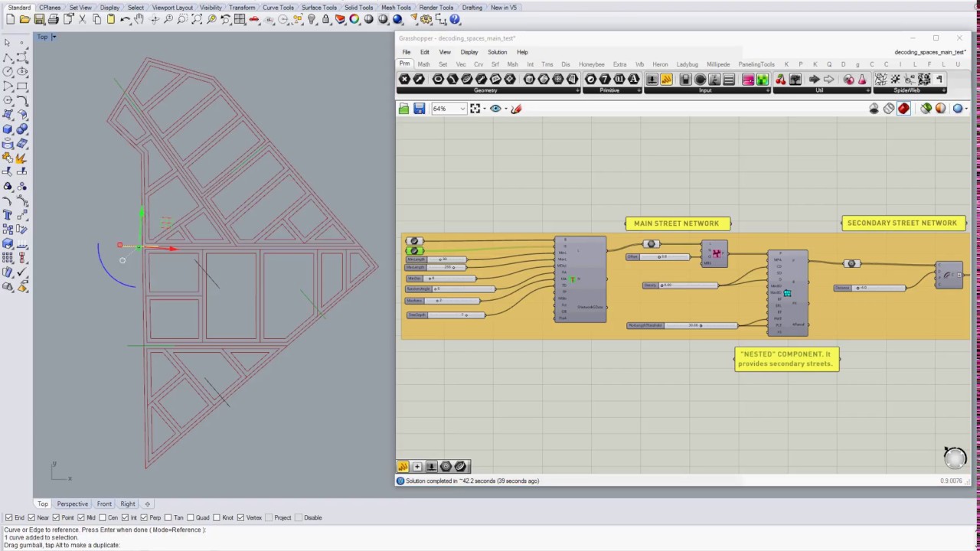The width and height of the screenshot is (980, 551).
Task: Click the Undo arrow icon
Action: coord(125,20)
